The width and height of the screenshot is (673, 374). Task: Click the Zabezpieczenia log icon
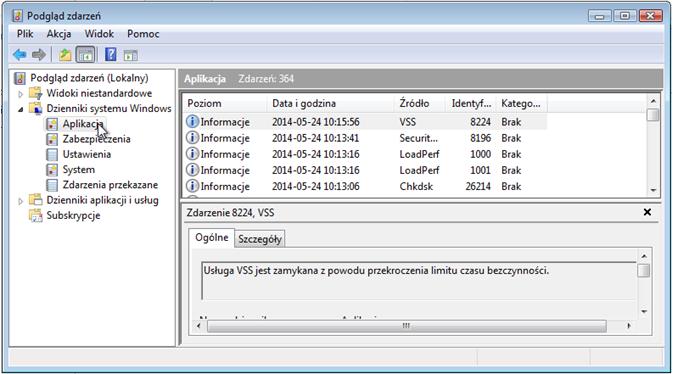(x=52, y=139)
